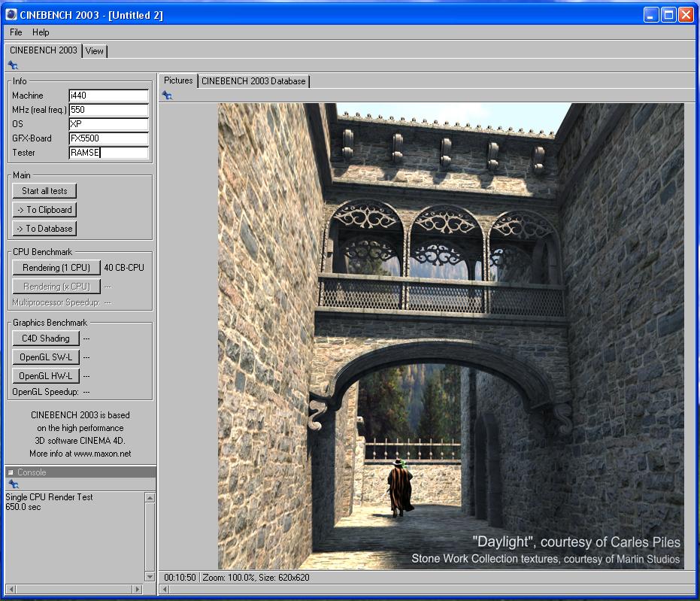Click console scrollbar up arrow
This screenshot has height=601, width=700.
150,497
